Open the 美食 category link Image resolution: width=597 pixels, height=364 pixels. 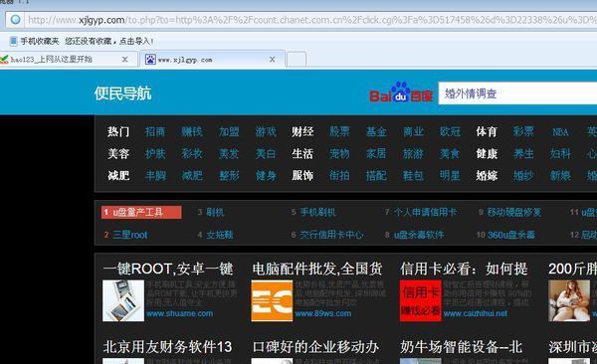pyautogui.click(x=450, y=154)
